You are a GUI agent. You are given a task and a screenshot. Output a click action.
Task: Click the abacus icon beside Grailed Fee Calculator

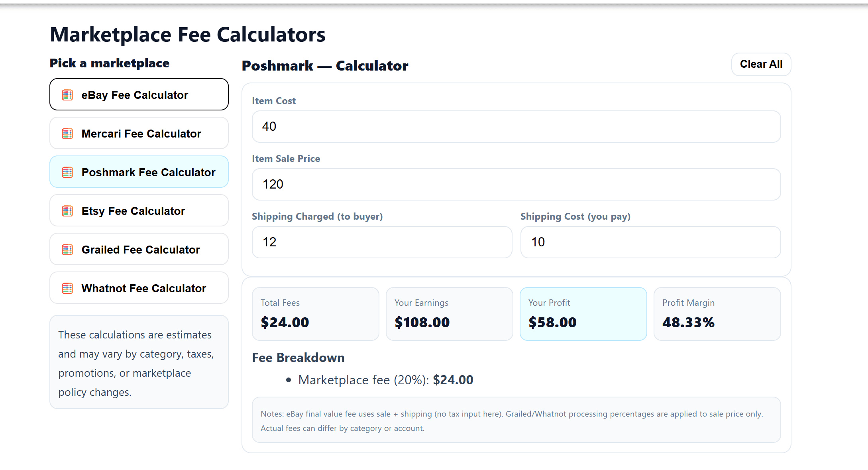67,250
